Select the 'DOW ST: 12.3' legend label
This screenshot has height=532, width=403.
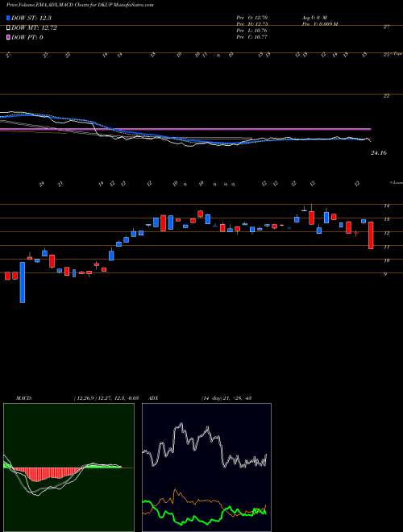tap(31, 18)
